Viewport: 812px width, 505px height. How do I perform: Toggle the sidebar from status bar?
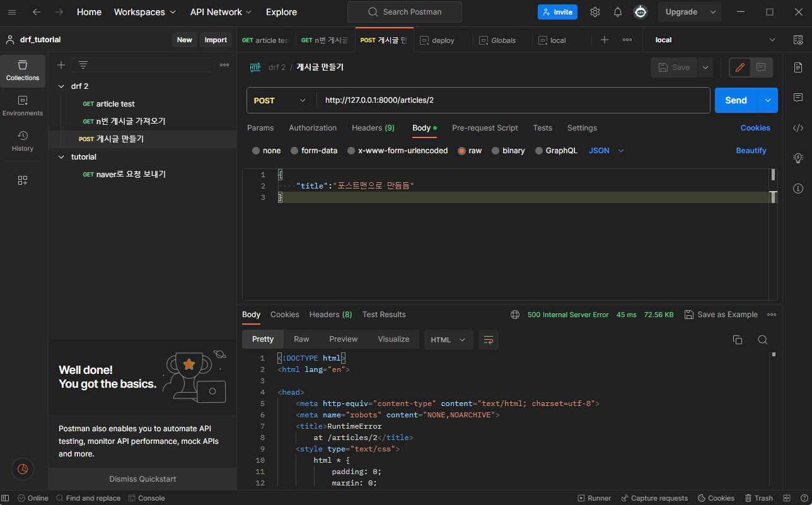point(6,498)
